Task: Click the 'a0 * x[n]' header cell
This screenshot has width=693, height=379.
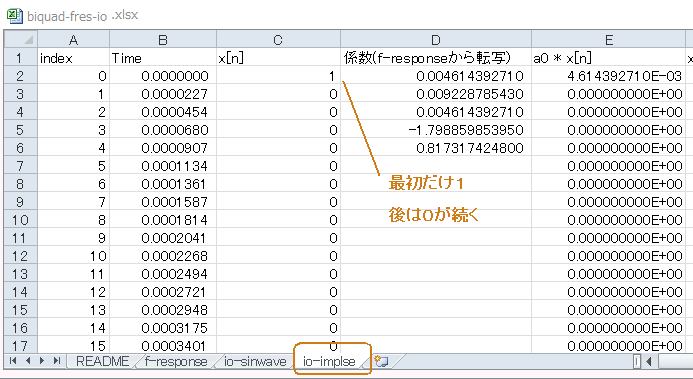Action: pyautogui.click(x=609, y=58)
